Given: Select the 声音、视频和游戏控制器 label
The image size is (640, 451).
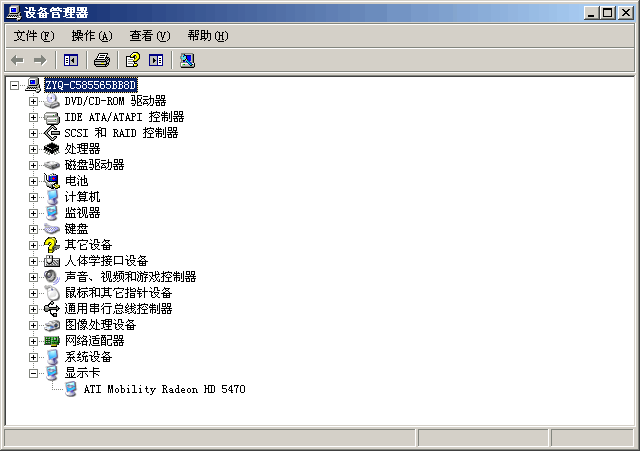Looking at the screenshot, I should (x=130, y=277).
